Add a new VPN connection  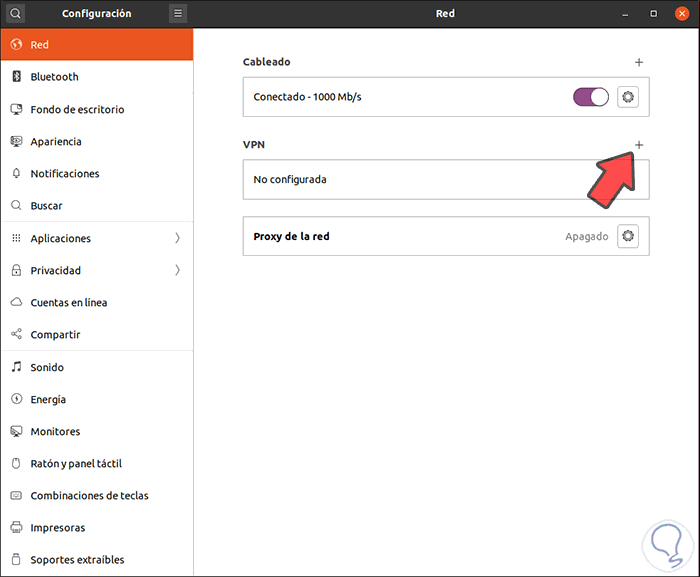[x=639, y=145]
